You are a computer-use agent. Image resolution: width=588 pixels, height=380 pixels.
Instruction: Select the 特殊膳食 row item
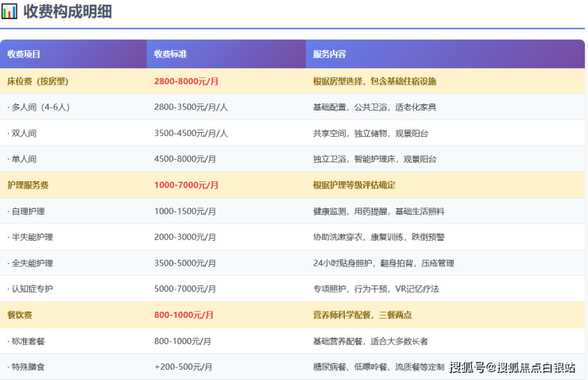[26, 366]
